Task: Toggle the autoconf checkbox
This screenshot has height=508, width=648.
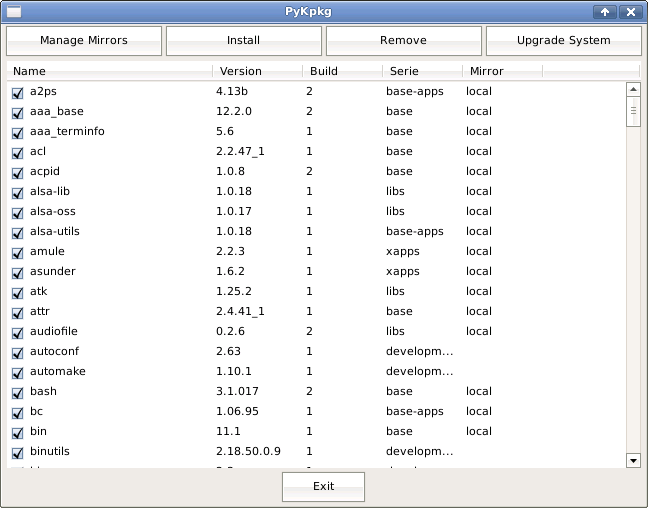Action: 17,353
